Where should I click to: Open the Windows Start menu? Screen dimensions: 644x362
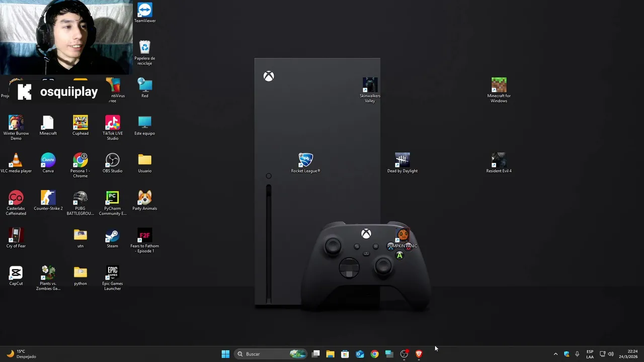tap(225, 354)
